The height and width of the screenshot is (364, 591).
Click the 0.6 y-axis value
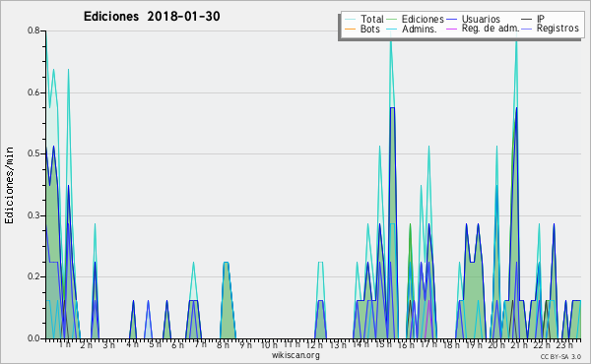pyautogui.click(x=33, y=92)
